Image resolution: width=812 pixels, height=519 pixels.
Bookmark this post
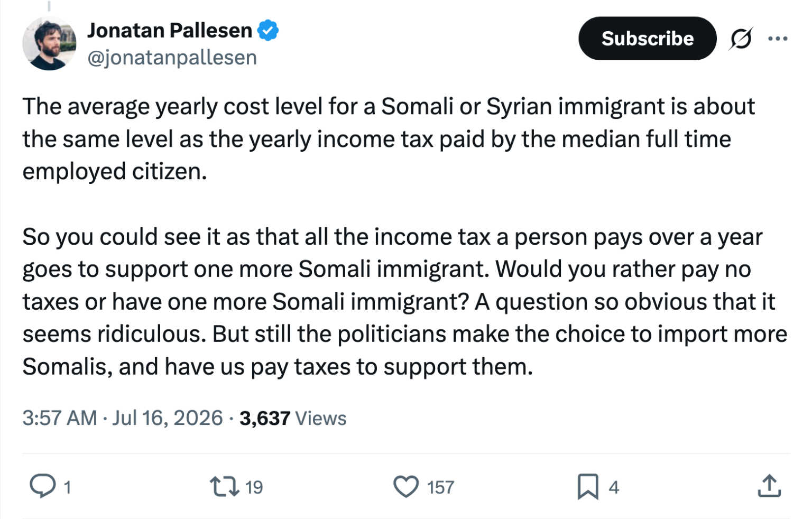coord(588,487)
